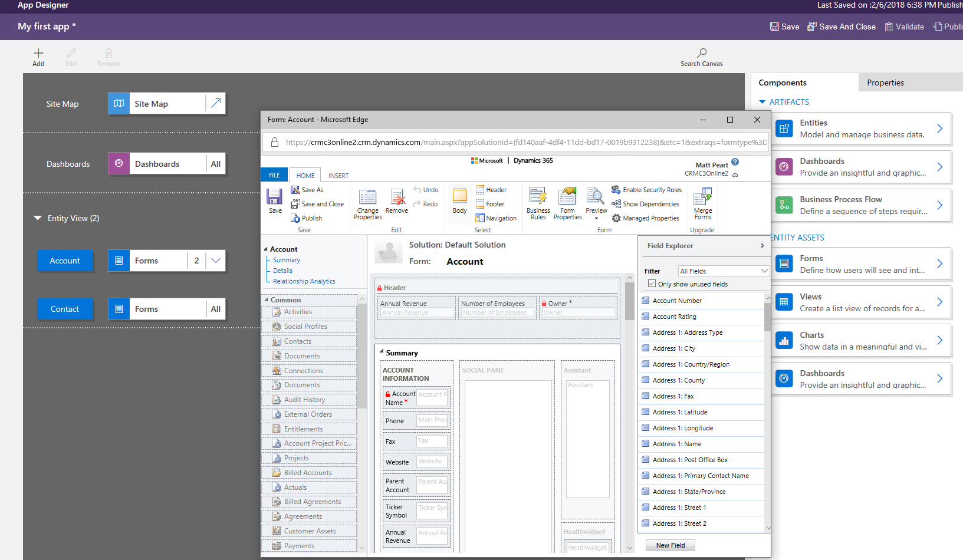Click the Save icon in App Designer header
Viewport: 963px width, 560px height.
[774, 27]
